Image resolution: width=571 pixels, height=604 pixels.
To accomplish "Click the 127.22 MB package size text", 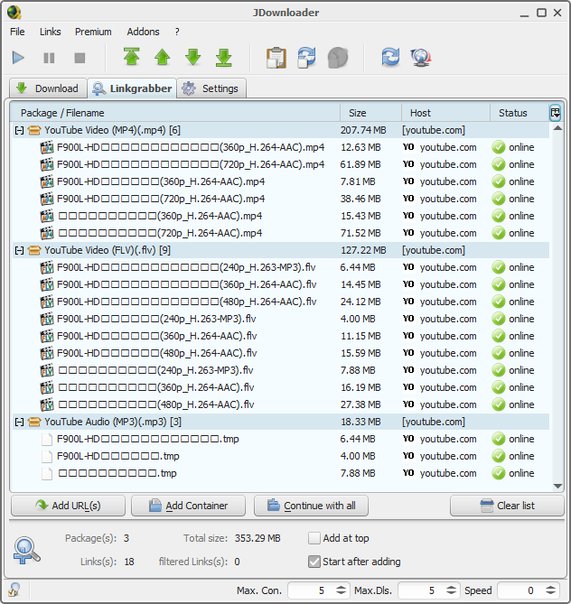I will coord(363,250).
